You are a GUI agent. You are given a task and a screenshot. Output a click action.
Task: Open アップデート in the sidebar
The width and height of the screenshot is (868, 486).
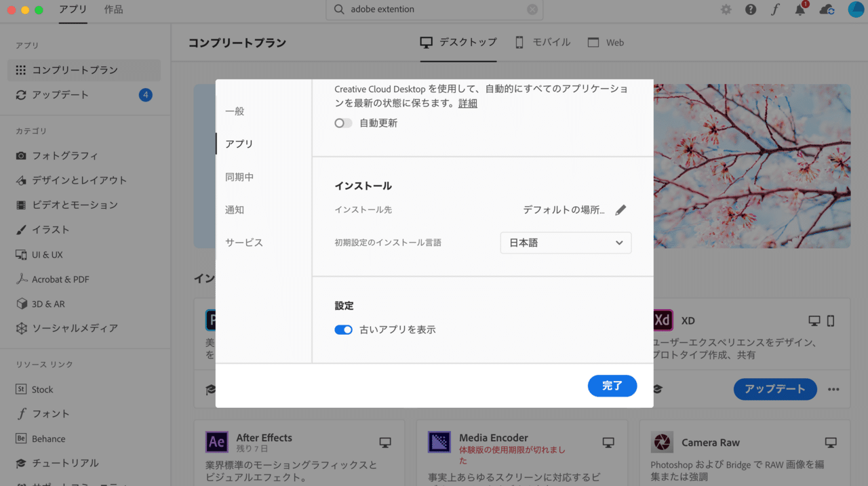click(85, 95)
